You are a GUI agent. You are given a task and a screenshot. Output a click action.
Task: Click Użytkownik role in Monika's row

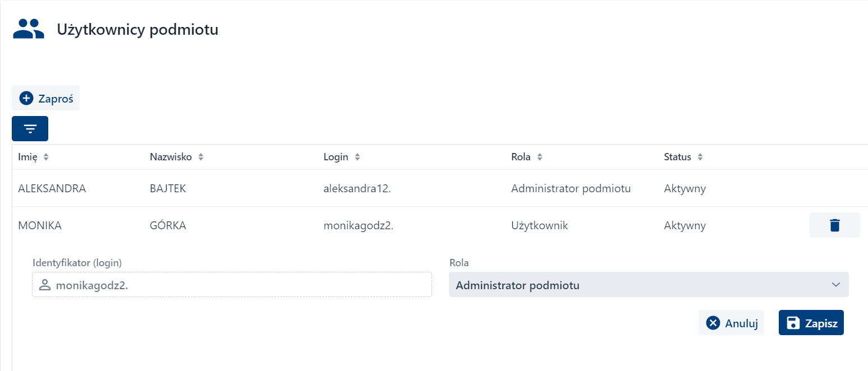[539, 226]
